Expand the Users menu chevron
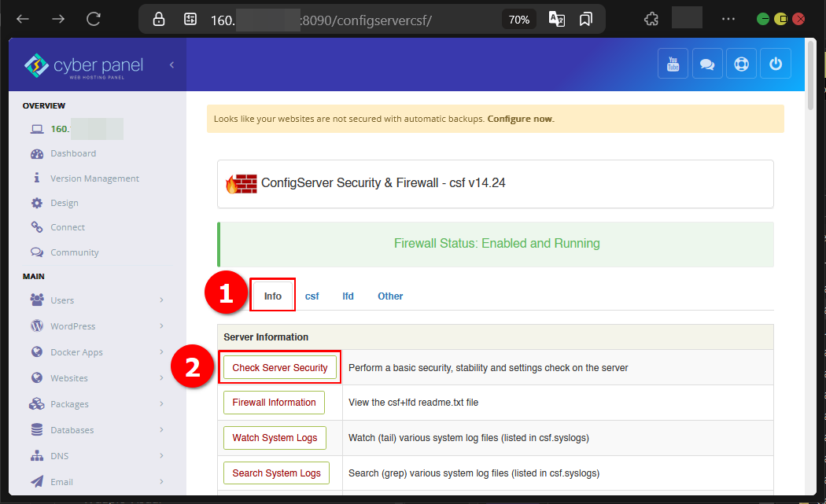The width and height of the screenshot is (826, 504). 161,300
